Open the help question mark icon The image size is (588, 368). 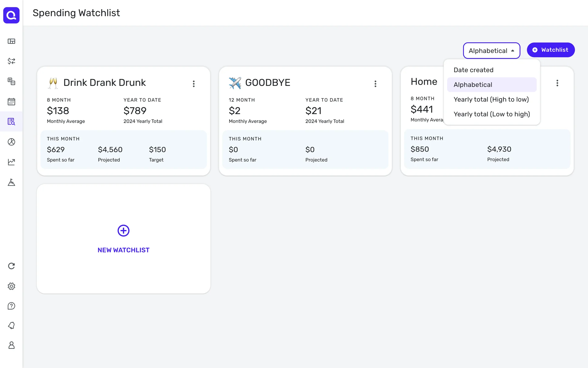coord(11,306)
